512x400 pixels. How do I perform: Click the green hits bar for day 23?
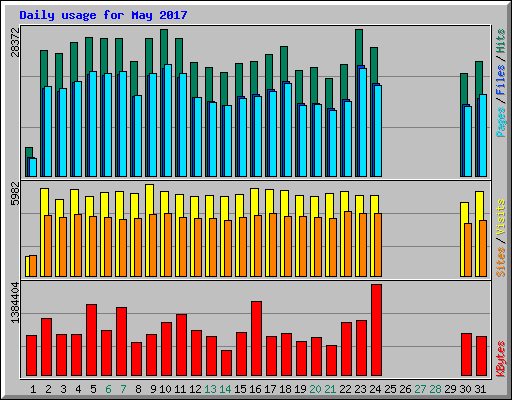[x=359, y=47]
